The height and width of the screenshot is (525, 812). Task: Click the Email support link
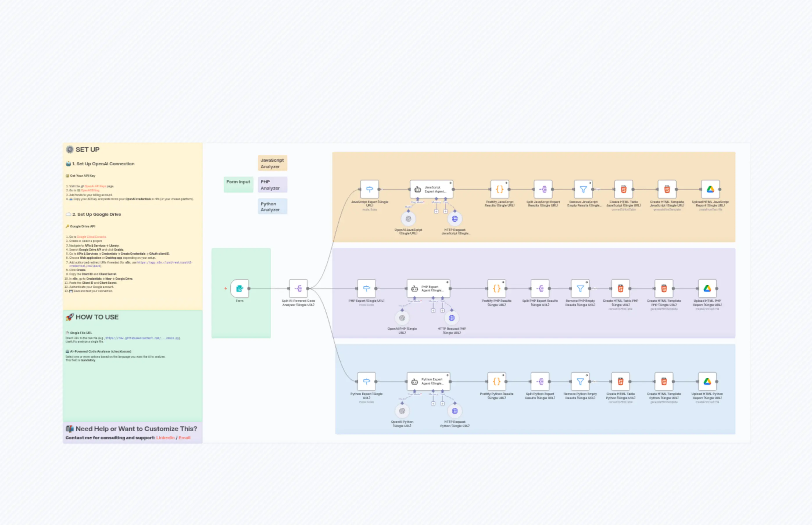click(x=184, y=438)
